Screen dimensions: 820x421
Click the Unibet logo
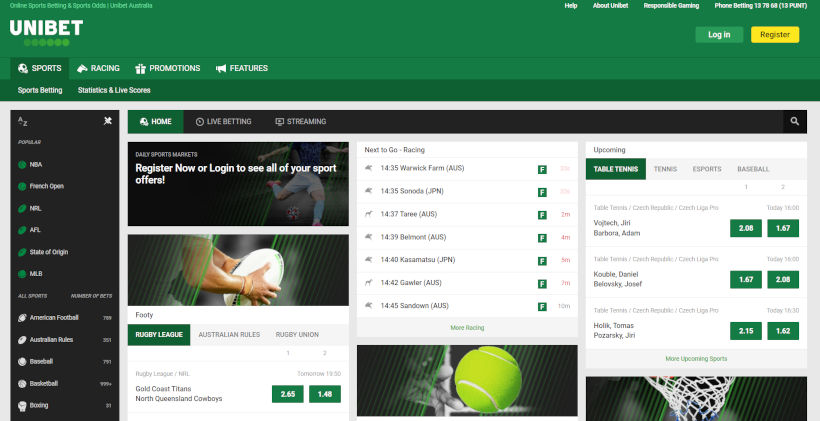click(x=46, y=33)
